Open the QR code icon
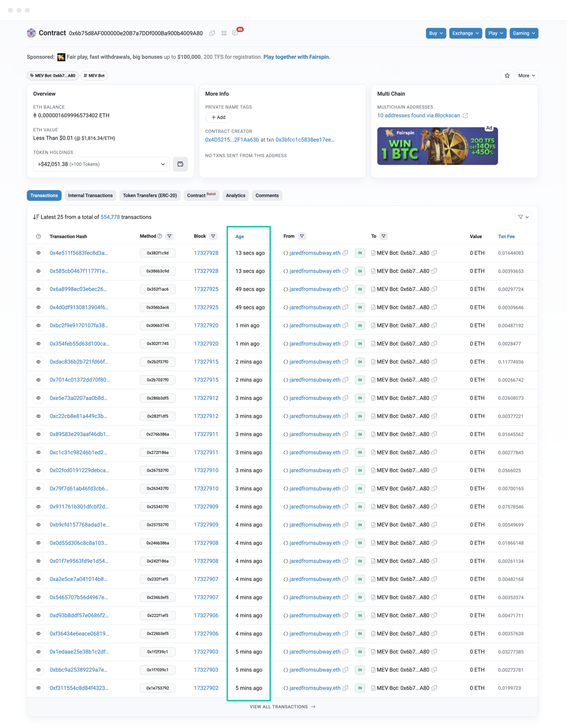567x728 pixels. (x=224, y=33)
